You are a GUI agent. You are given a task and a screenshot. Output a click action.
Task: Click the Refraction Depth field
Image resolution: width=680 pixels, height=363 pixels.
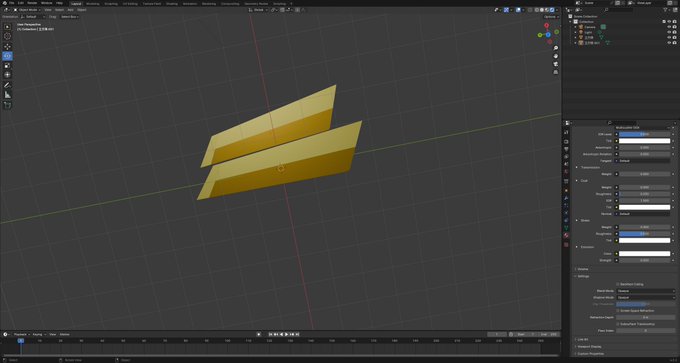pos(646,317)
